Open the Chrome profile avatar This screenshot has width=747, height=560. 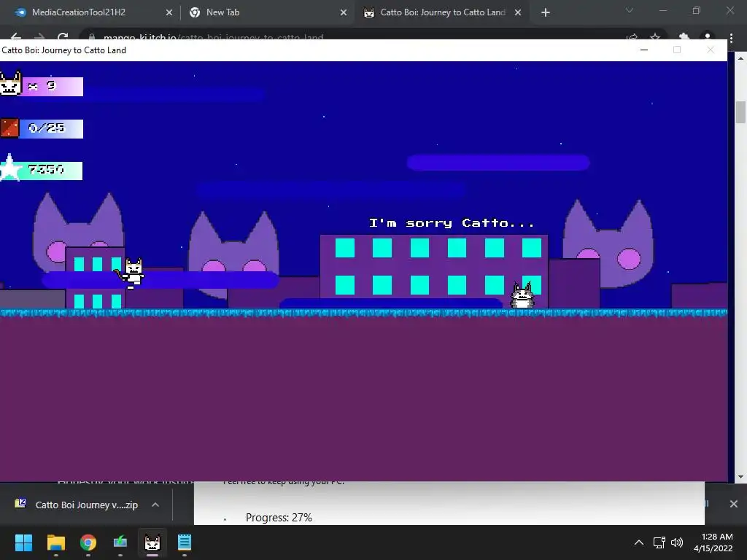click(x=708, y=36)
